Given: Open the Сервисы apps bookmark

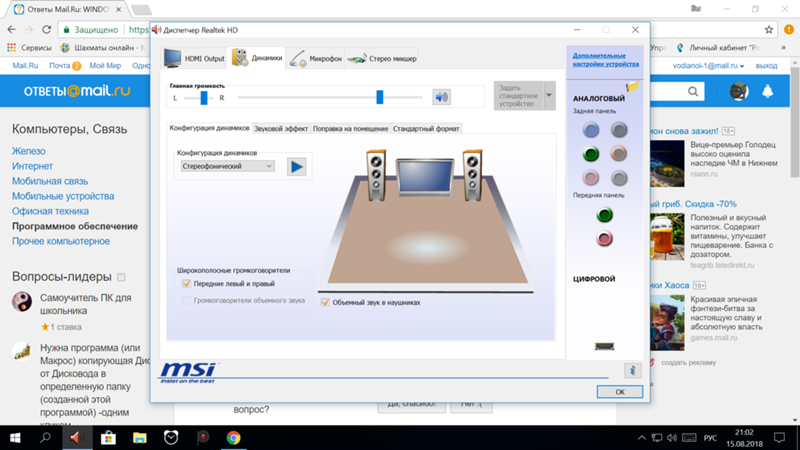Looking at the screenshot, I should click(x=29, y=47).
